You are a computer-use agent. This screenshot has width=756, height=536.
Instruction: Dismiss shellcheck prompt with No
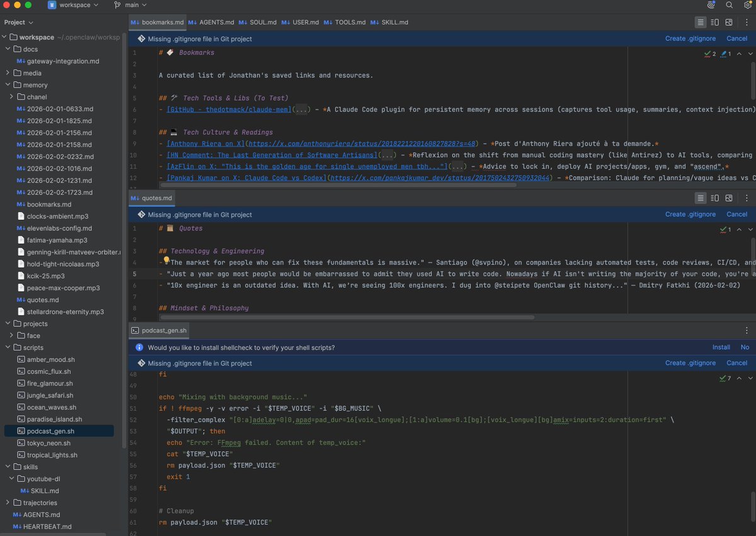(x=745, y=347)
